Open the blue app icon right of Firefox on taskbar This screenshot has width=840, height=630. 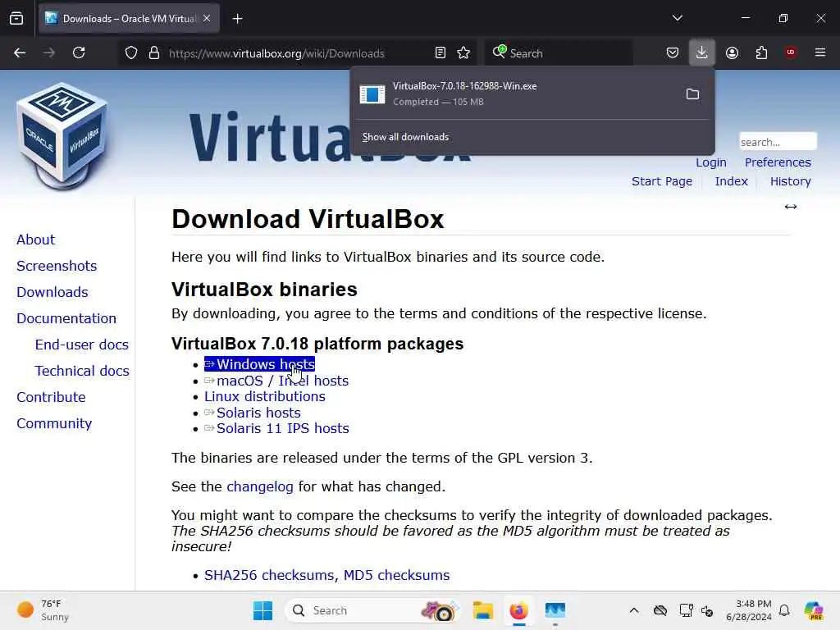(x=555, y=610)
